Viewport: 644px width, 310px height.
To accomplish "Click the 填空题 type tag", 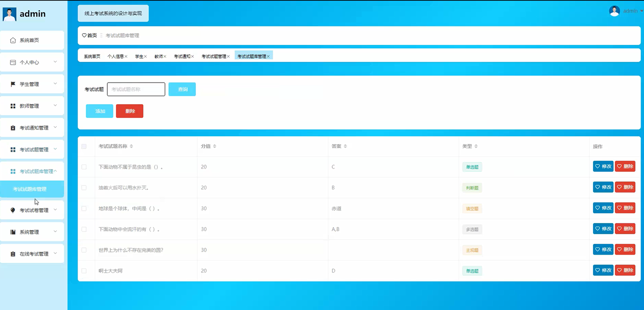I will pyautogui.click(x=472, y=209).
